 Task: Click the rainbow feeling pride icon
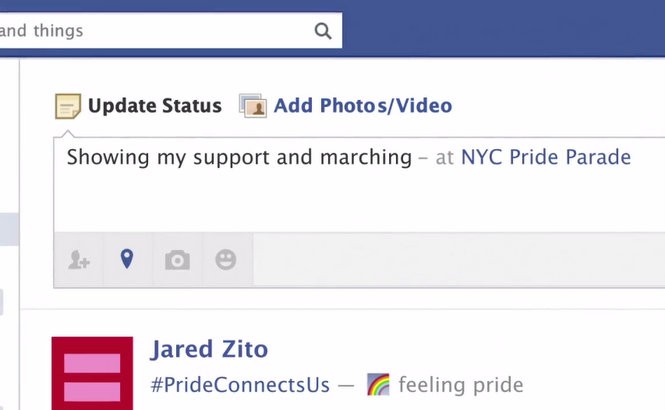pyautogui.click(x=378, y=385)
